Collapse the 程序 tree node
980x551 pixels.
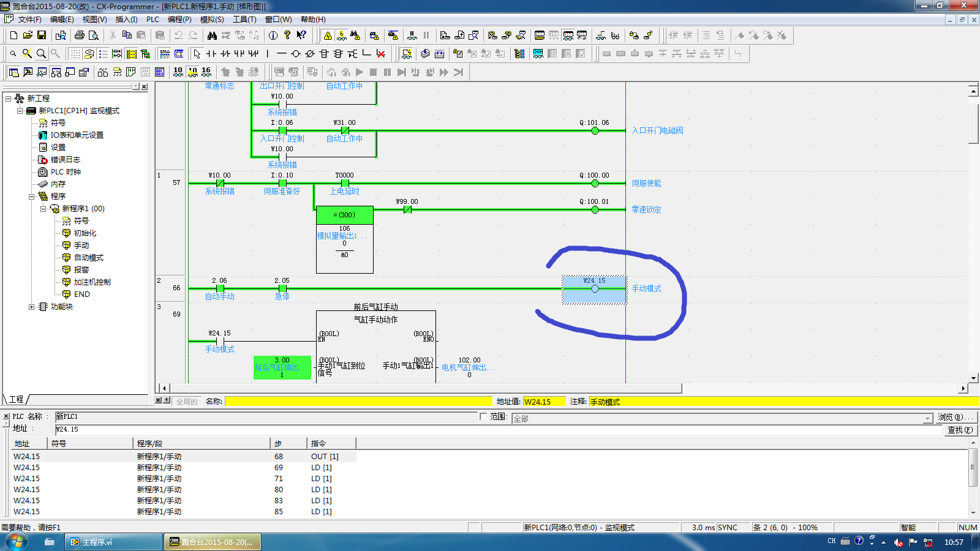[32, 197]
